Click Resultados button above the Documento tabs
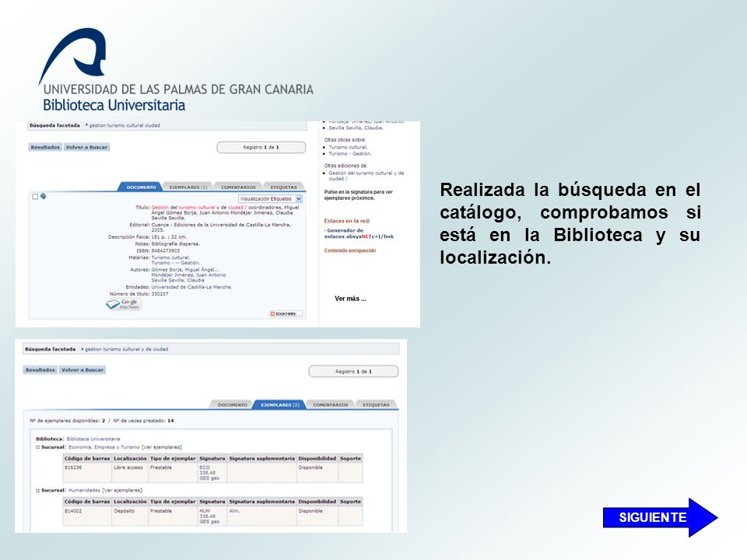This screenshot has height=560, width=747. tap(45, 147)
